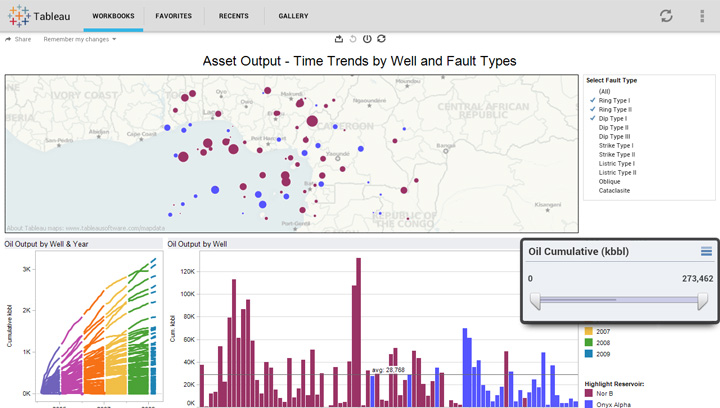Check Dip Type II fault filter
Screen dimensions: 720x408
(613, 128)
